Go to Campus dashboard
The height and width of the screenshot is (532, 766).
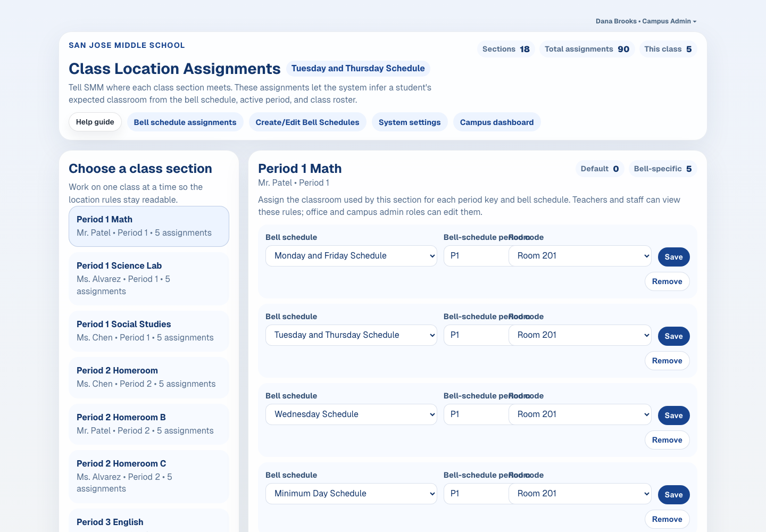(x=497, y=122)
